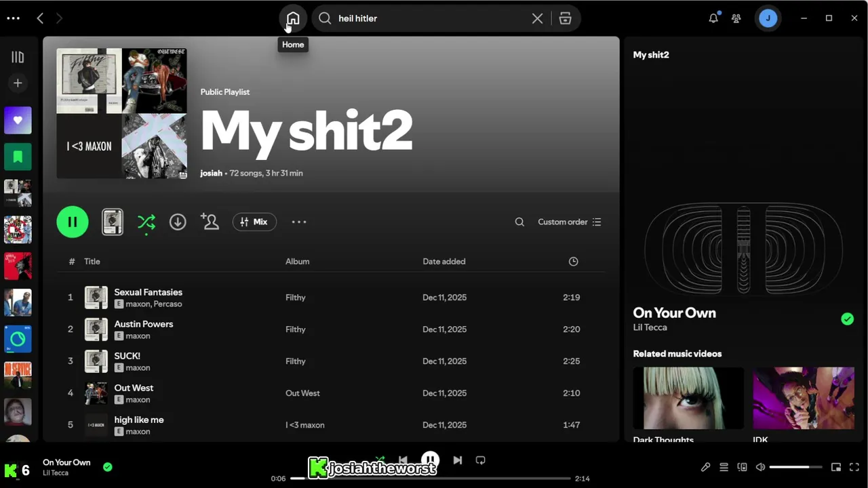
Task: Open Dark Thoughts music video thumbnail
Action: pos(688,399)
